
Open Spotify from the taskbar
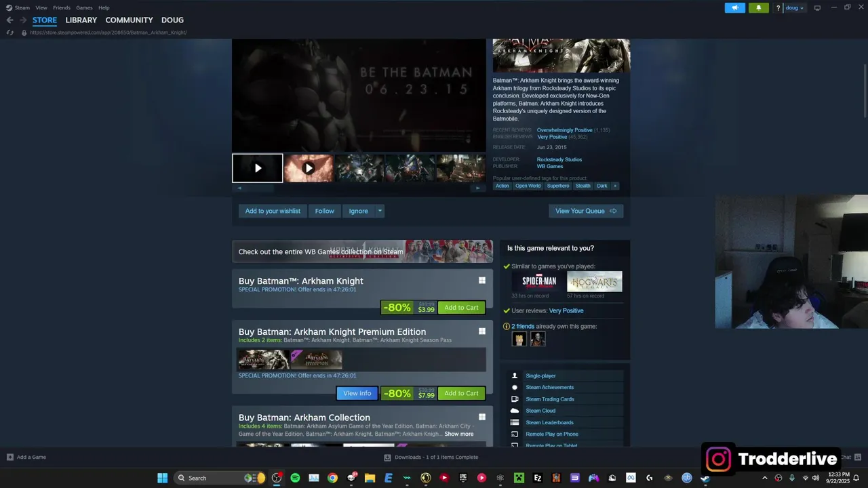point(295,478)
